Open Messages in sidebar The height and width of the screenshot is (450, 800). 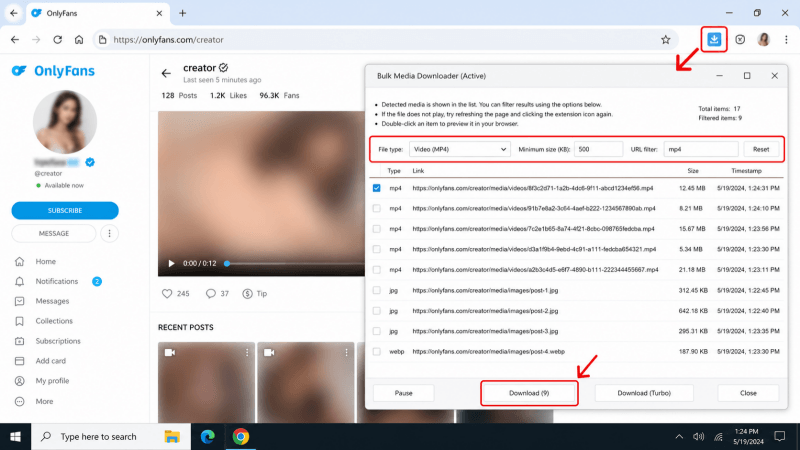click(x=52, y=301)
